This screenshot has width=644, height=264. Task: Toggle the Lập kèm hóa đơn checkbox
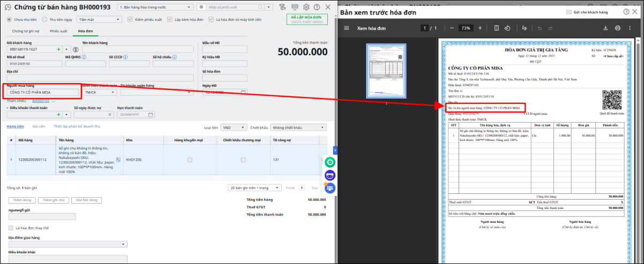click(169, 19)
